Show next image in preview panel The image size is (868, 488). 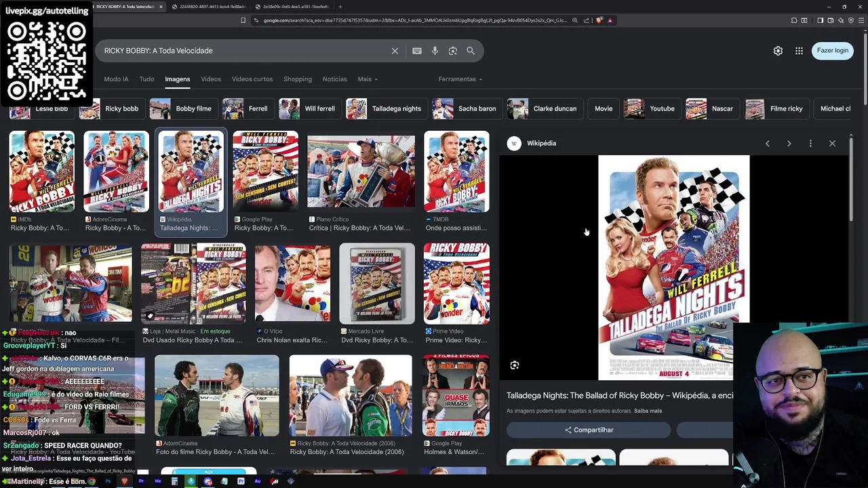point(789,144)
